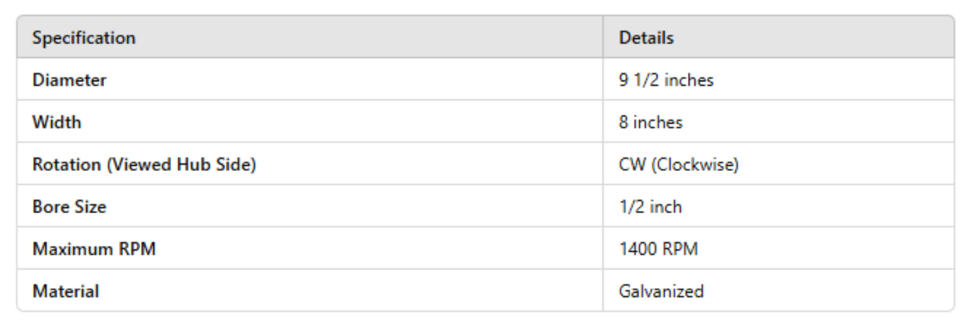Select the Bore Size row label
The height and width of the screenshot is (325, 980).
point(69,207)
